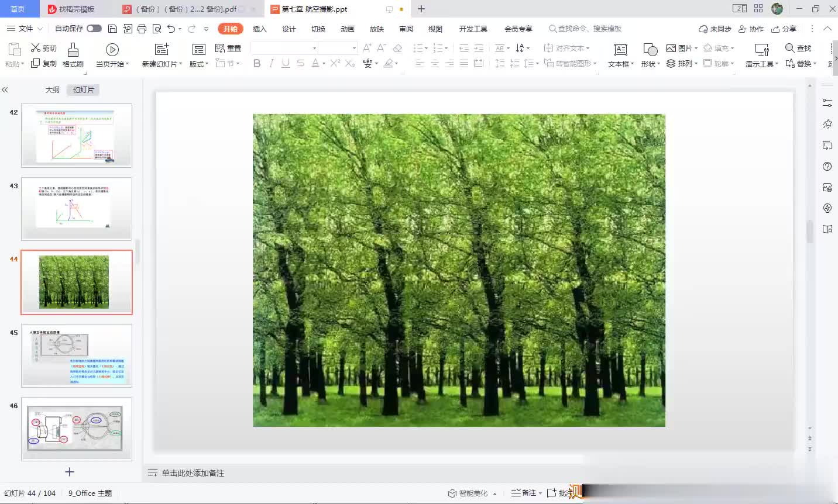Click the Reset (重置) slide icon
This screenshot has height=504, width=838.
coord(220,48)
